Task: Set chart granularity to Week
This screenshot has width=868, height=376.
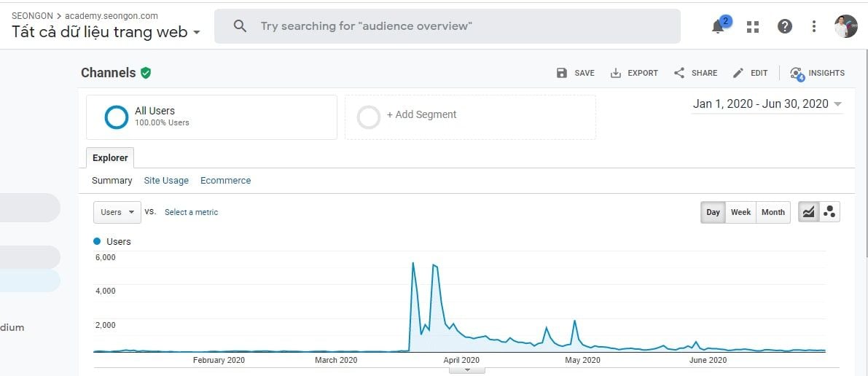Action: point(740,212)
